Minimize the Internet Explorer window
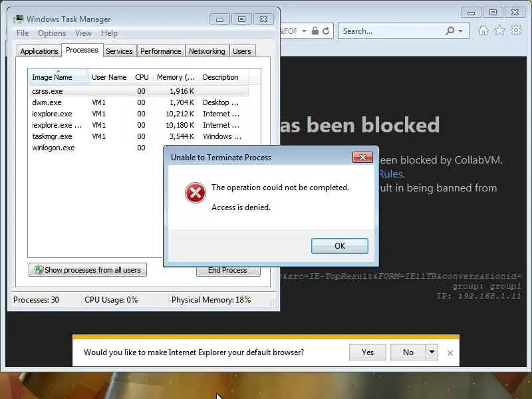532x399 pixels. point(471,13)
